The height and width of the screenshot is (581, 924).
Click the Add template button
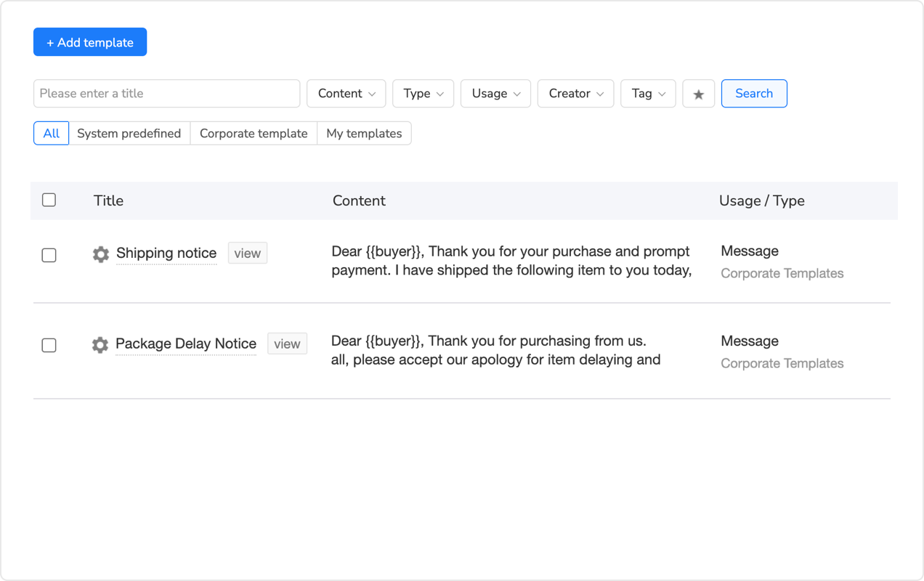[89, 41]
